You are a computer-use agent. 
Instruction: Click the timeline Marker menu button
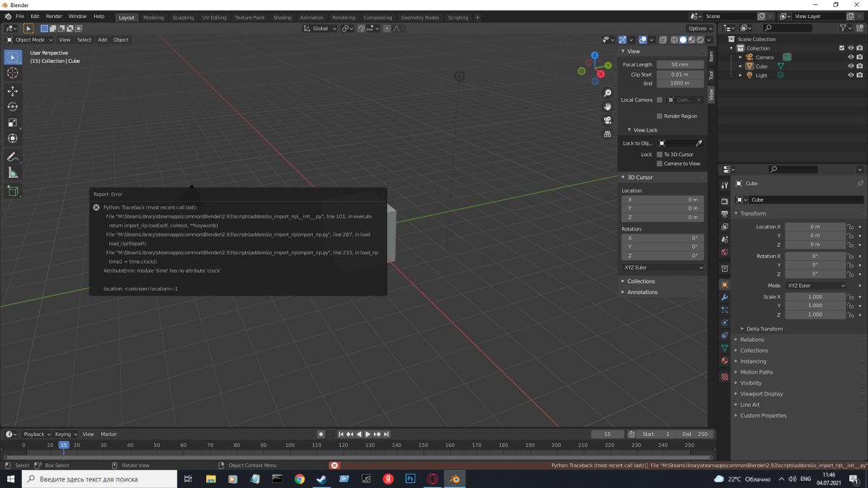click(109, 434)
